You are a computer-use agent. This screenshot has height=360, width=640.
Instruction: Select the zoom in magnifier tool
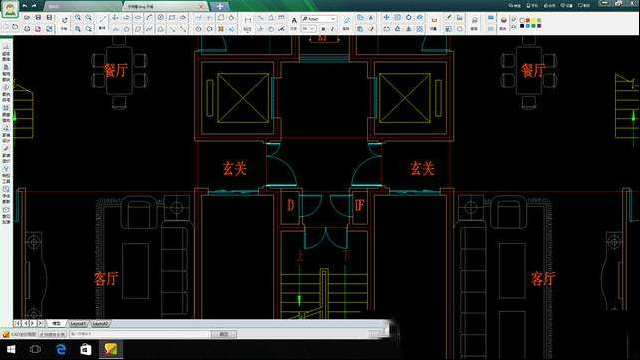(x=78, y=18)
